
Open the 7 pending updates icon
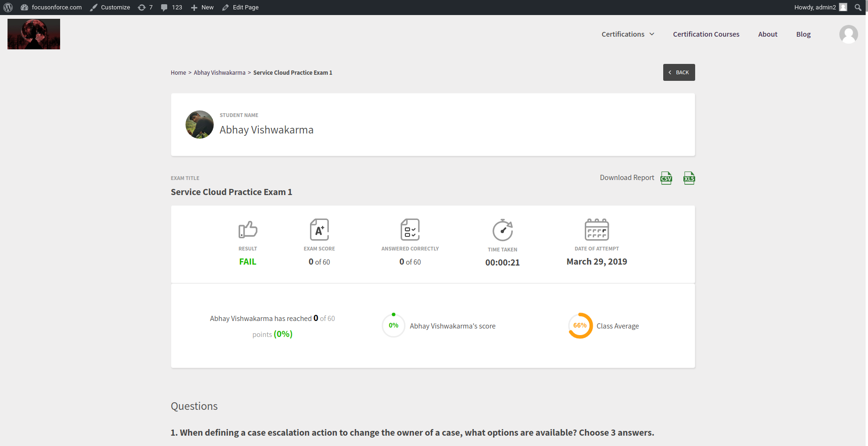[x=145, y=8]
